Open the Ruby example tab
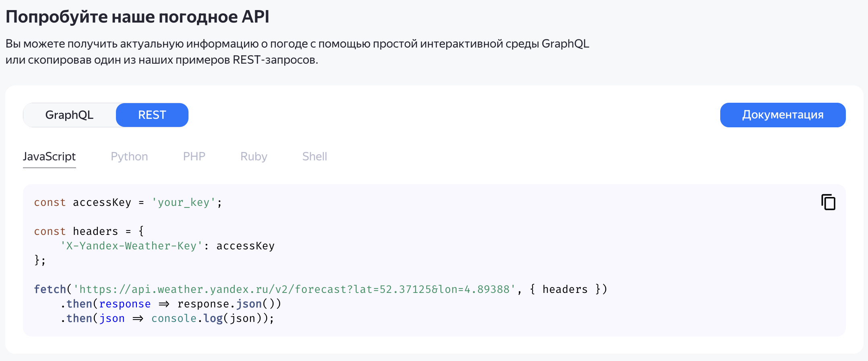 click(x=254, y=156)
